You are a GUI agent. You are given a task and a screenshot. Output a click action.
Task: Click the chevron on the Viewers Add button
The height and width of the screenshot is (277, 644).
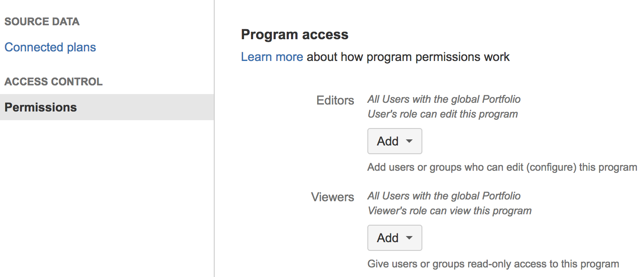coord(409,238)
